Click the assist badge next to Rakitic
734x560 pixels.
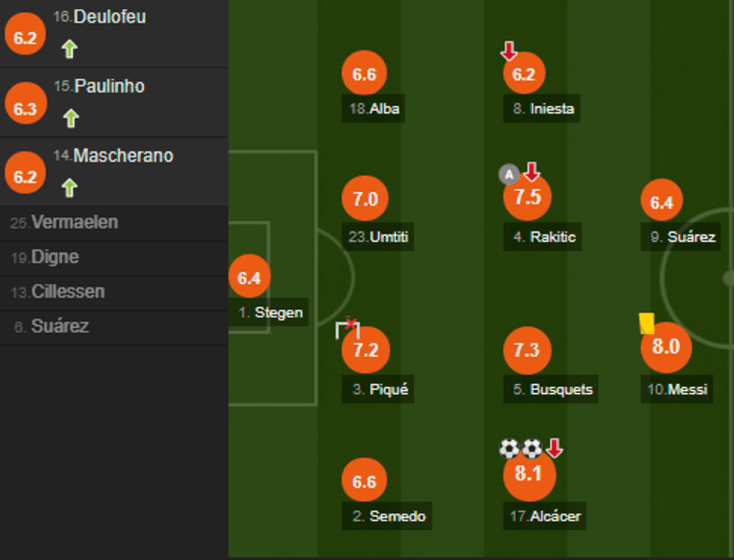click(509, 175)
